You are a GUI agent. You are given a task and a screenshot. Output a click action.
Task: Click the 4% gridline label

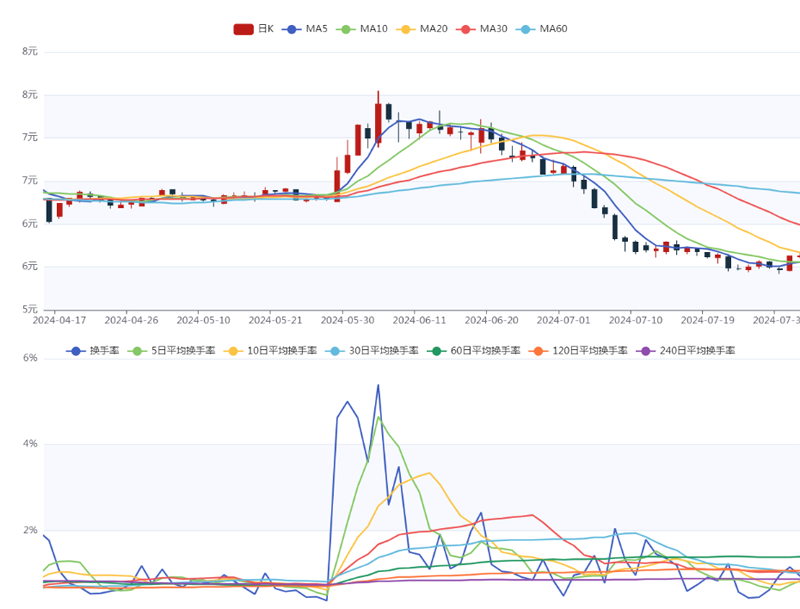30,444
